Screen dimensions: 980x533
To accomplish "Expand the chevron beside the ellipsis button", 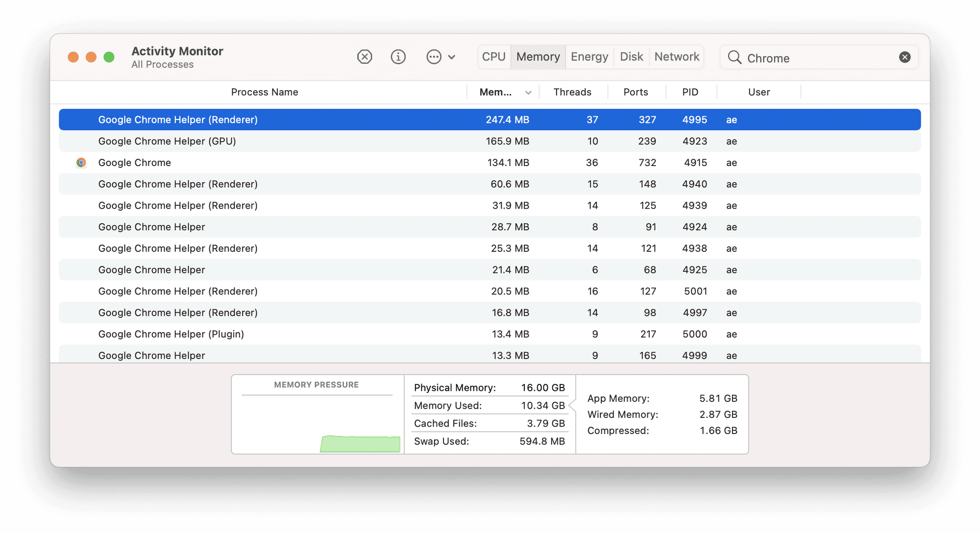I will (x=452, y=57).
